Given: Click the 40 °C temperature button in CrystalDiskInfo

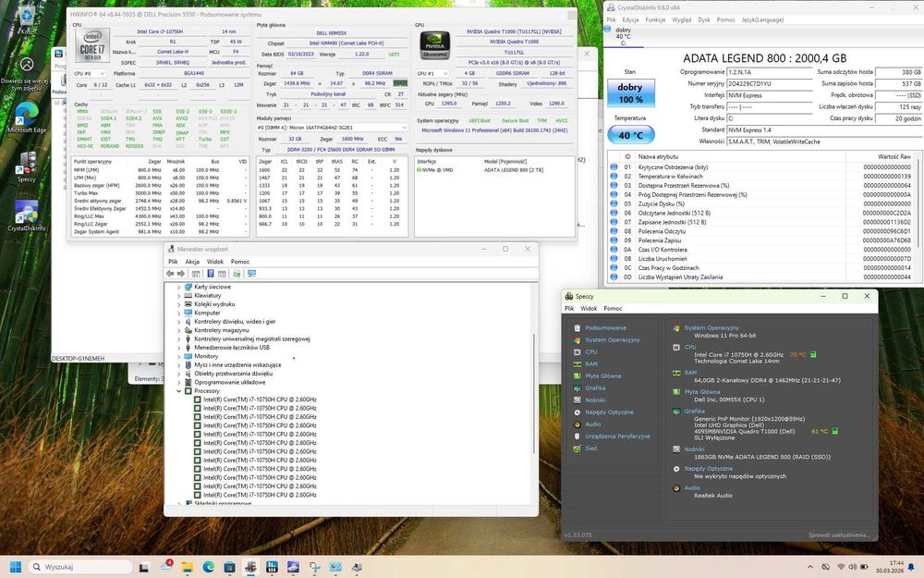Looking at the screenshot, I should pyautogui.click(x=630, y=135).
